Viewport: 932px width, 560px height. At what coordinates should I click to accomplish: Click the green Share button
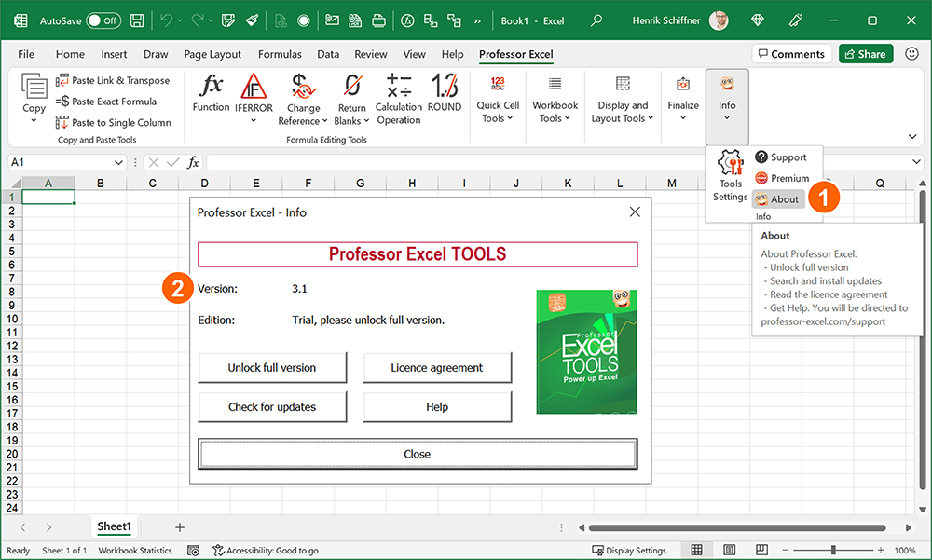866,54
